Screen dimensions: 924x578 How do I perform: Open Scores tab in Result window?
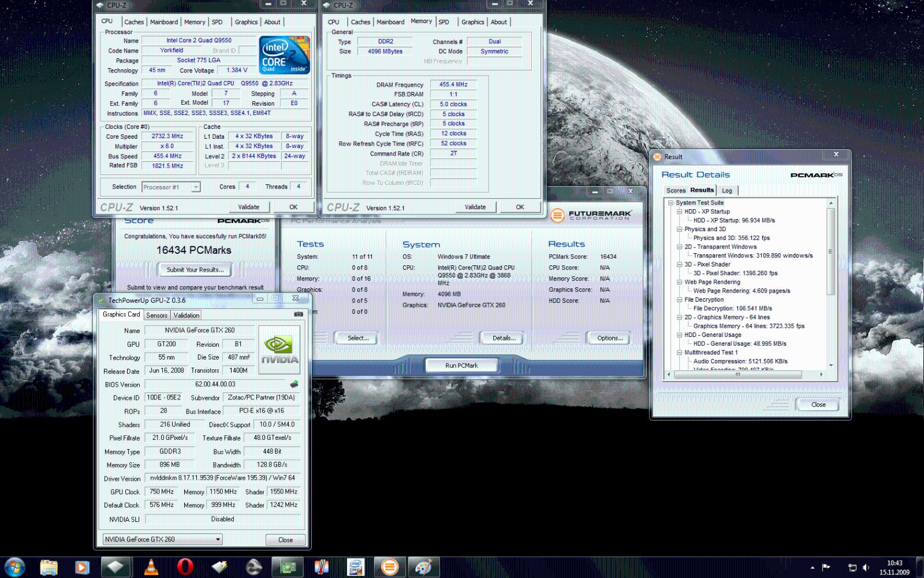(x=676, y=190)
